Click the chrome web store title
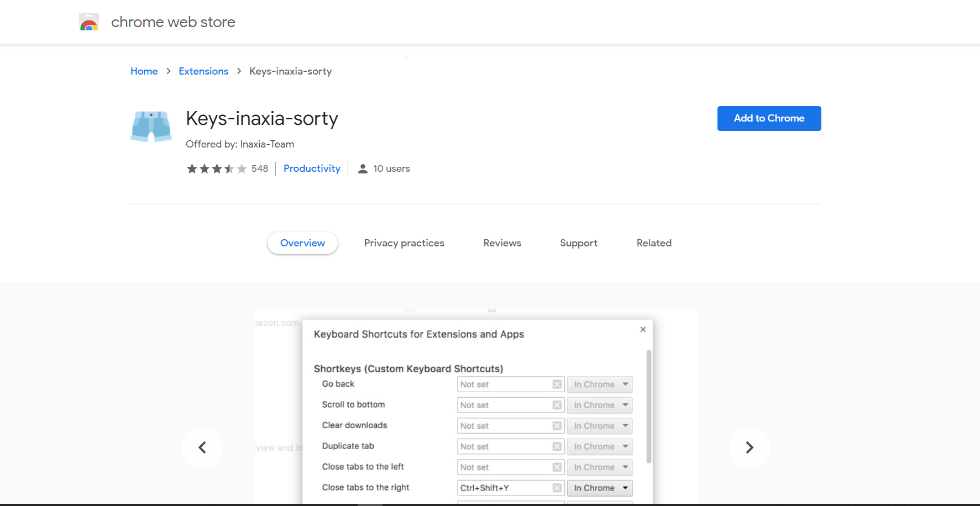This screenshot has height=506, width=980. [x=173, y=22]
